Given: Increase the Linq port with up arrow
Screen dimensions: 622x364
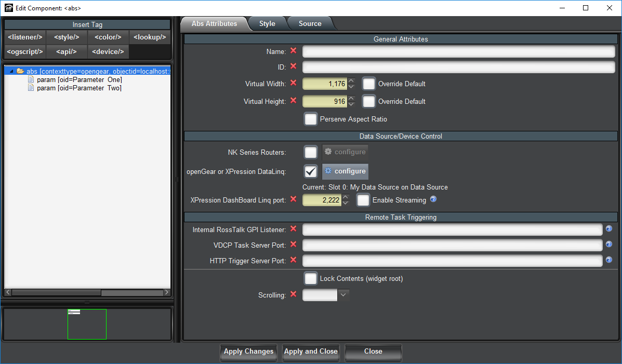Looking at the screenshot, I should coord(346,197).
